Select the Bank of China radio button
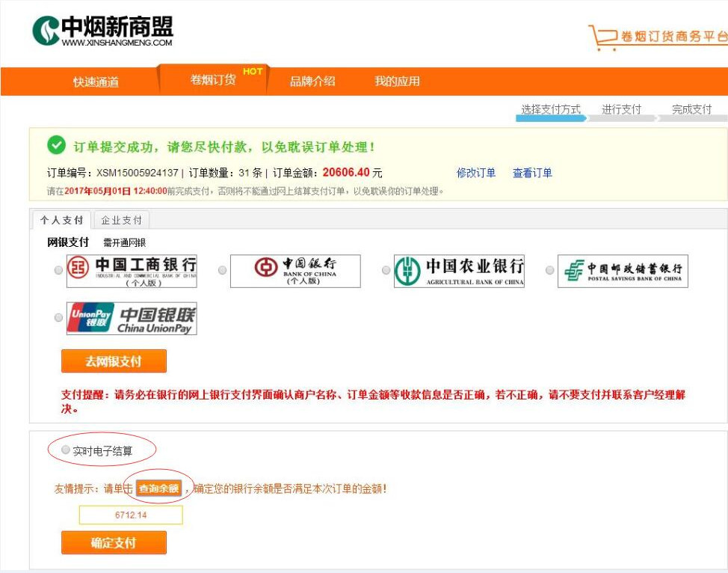The width and height of the screenshot is (728, 573). coord(223,270)
